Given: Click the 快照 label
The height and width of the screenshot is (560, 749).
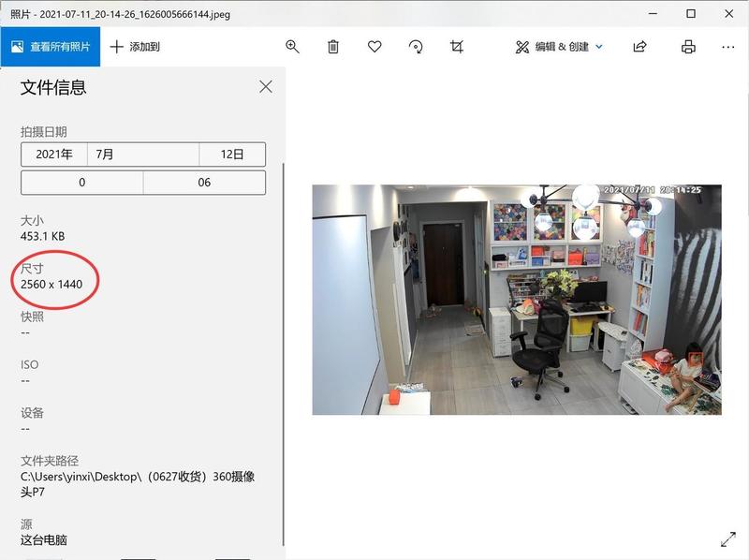Looking at the screenshot, I should point(32,317).
